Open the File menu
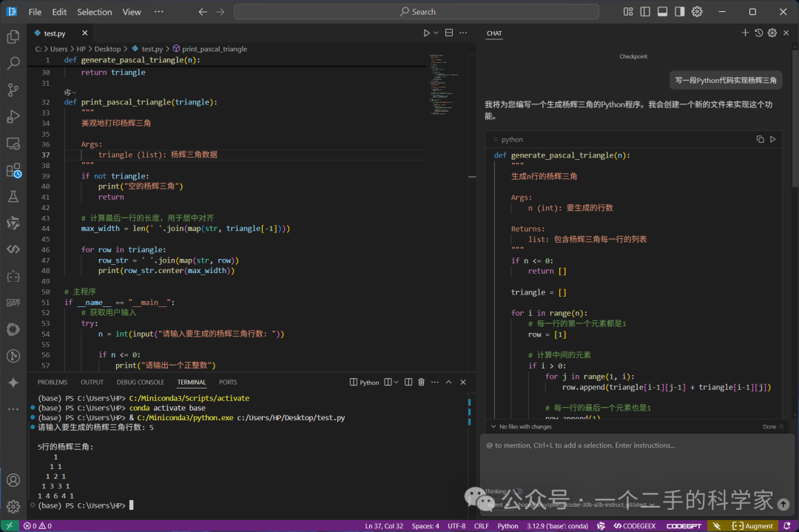This screenshot has height=532, width=799. pyautogui.click(x=35, y=12)
